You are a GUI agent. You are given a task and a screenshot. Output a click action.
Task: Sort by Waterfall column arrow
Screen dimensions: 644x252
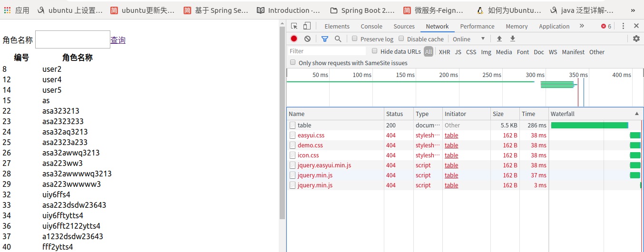pos(637,114)
